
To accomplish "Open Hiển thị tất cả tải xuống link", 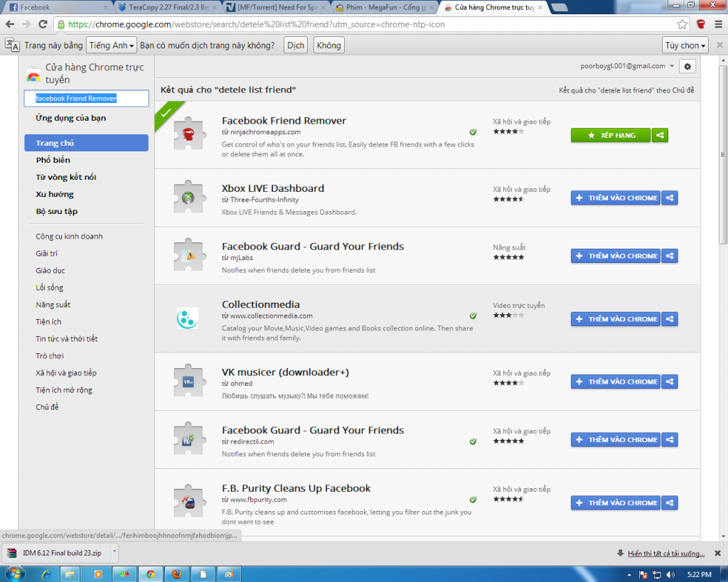I will click(665, 554).
